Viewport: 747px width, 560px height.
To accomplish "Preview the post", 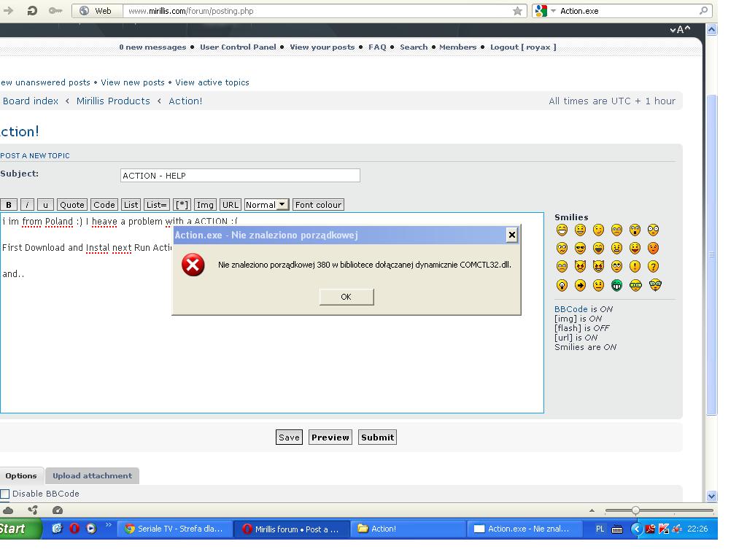I will (330, 437).
